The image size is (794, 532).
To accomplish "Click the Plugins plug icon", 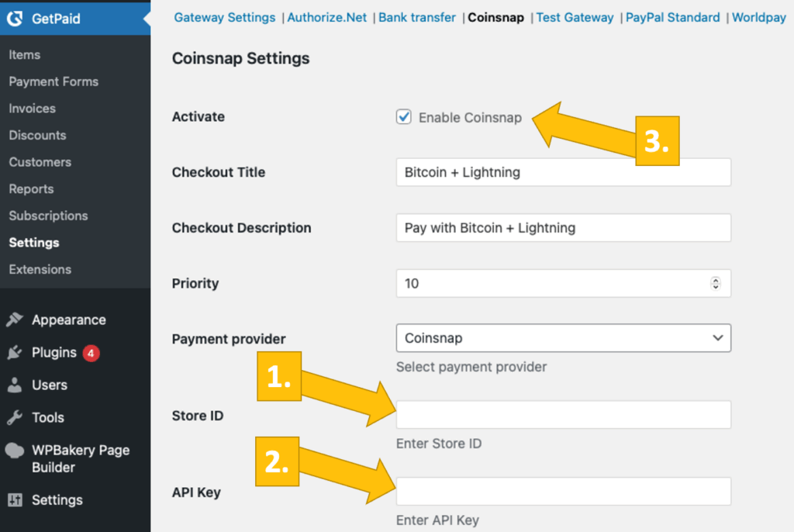I will pyautogui.click(x=14, y=353).
